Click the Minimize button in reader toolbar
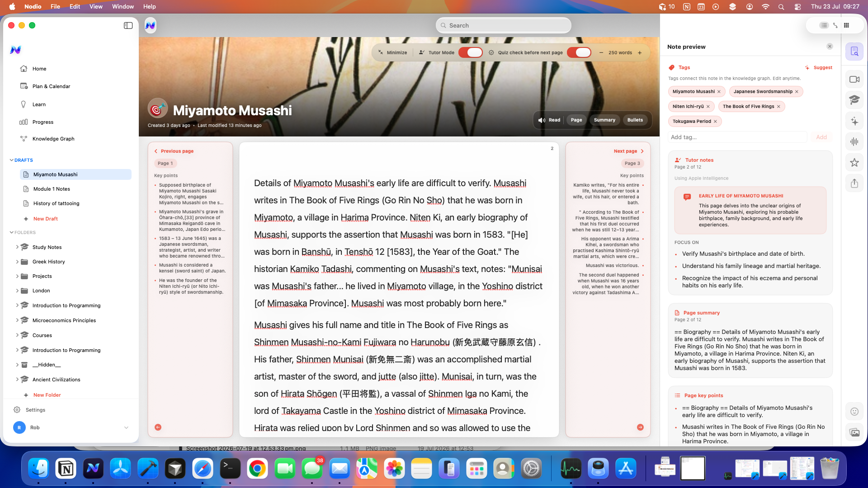The height and width of the screenshot is (488, 868). 393,52
